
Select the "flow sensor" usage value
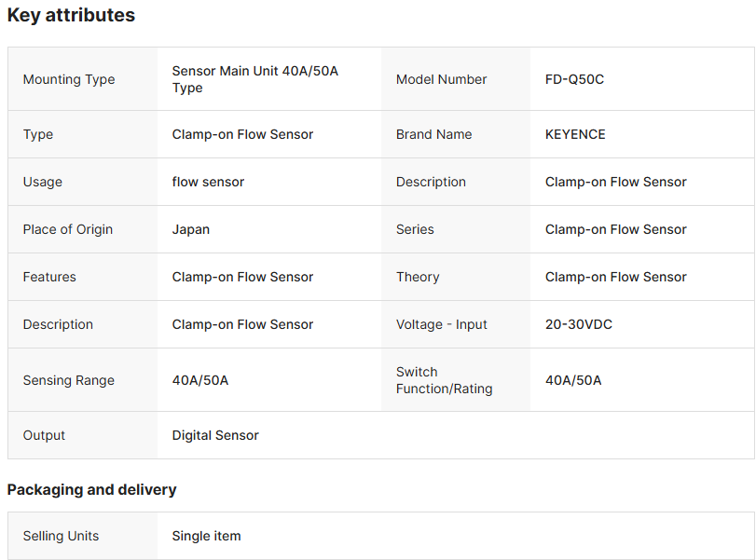[208, 182]
